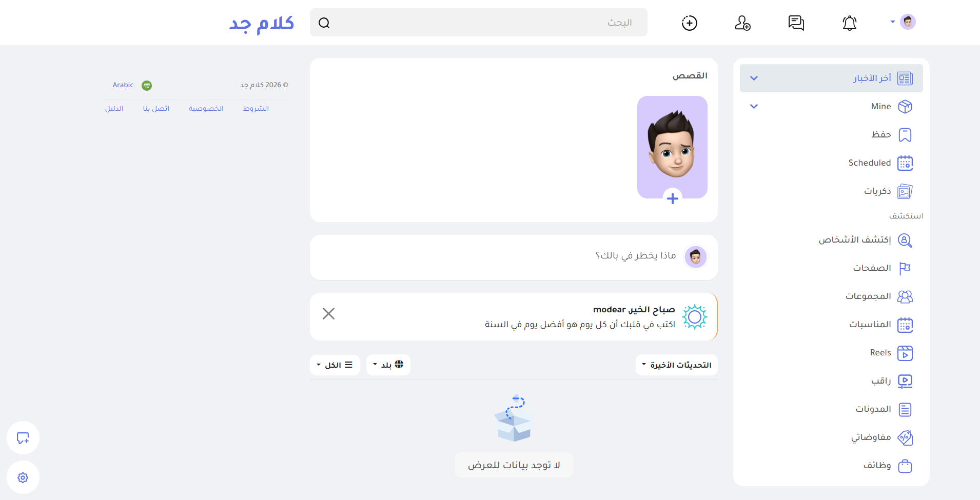Open the floating settings gear button
The height and width of the screenshot is (500, 980).
coord(23,477)
